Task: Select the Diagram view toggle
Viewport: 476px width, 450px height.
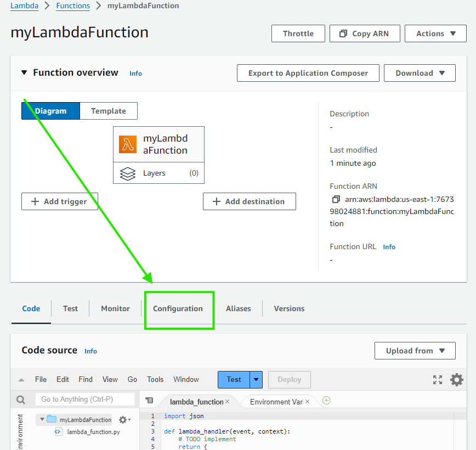Action: tap(51, 111)
